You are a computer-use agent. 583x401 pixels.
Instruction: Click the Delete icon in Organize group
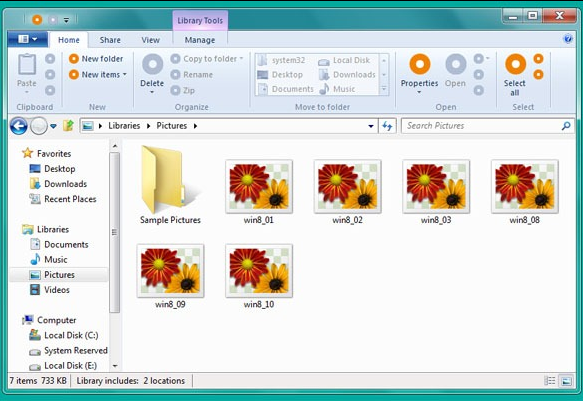click(152, 64)
